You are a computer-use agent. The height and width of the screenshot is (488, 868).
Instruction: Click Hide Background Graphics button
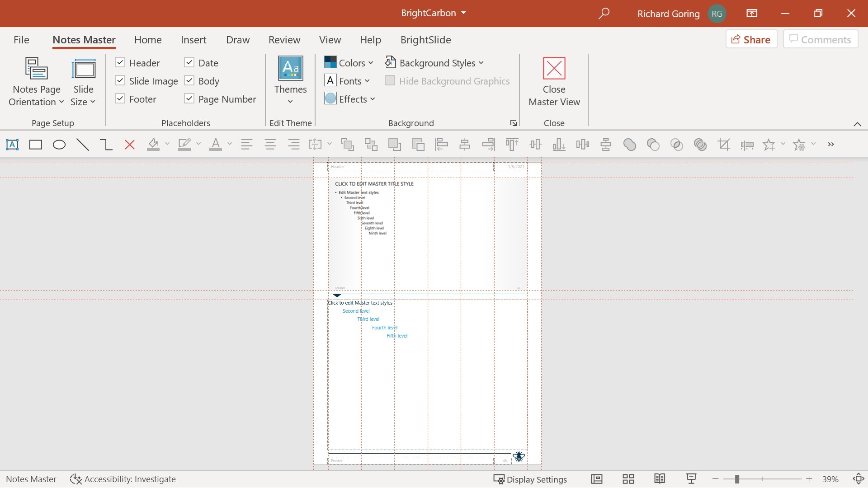tap(389, 80)
